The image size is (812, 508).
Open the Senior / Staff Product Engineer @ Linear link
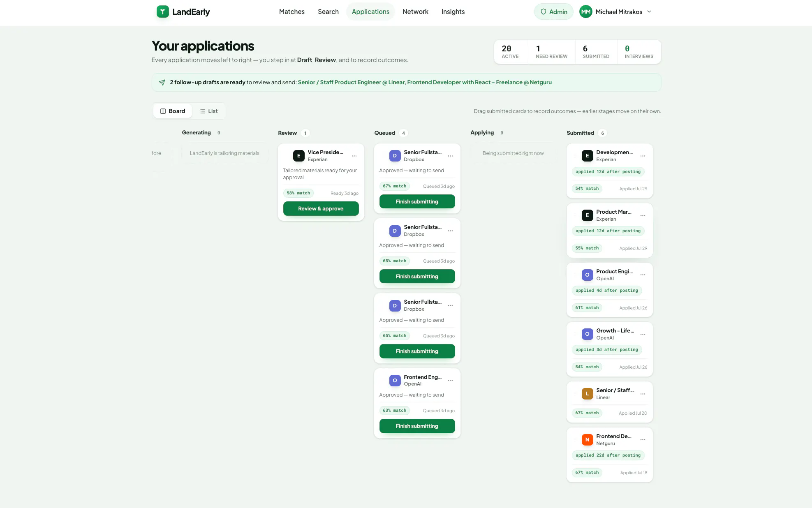click(351, 82)
